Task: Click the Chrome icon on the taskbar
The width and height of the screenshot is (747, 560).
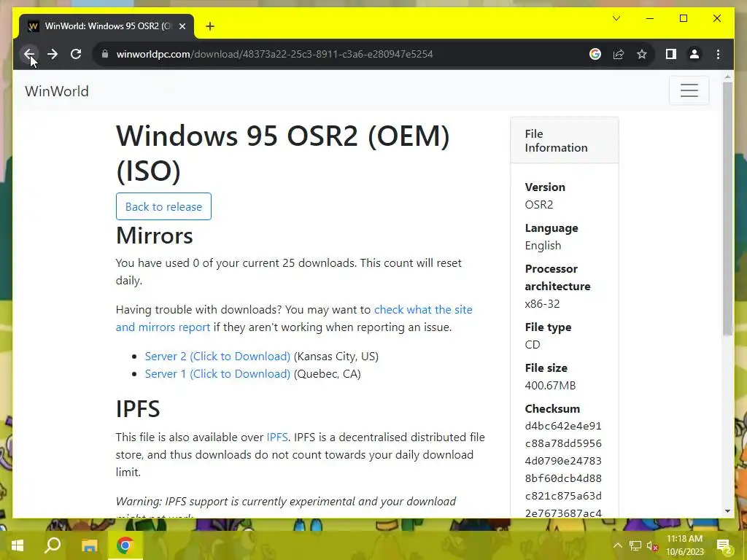Action: pyautogui.click(x=125, y=545)
